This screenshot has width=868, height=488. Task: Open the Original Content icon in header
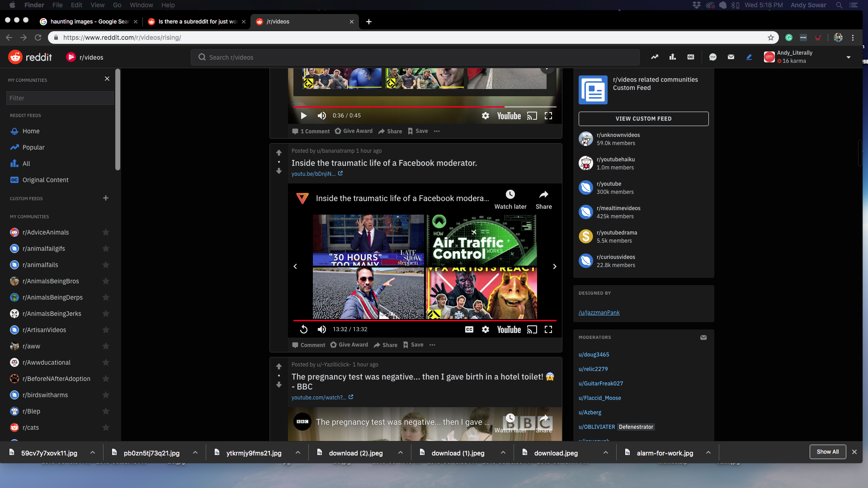point(691,57)
